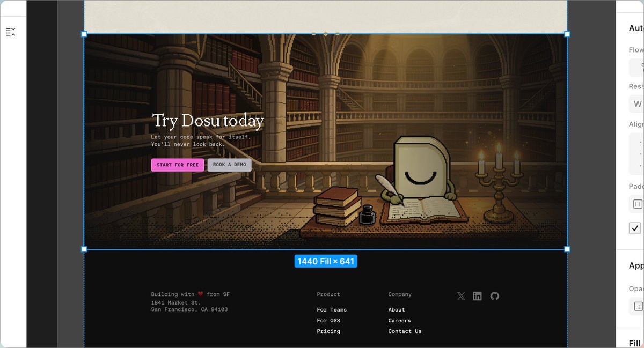Viewport: 644px width, 348px height.
Task: Click the horizontal padding icon
Action: click(638, 204)
